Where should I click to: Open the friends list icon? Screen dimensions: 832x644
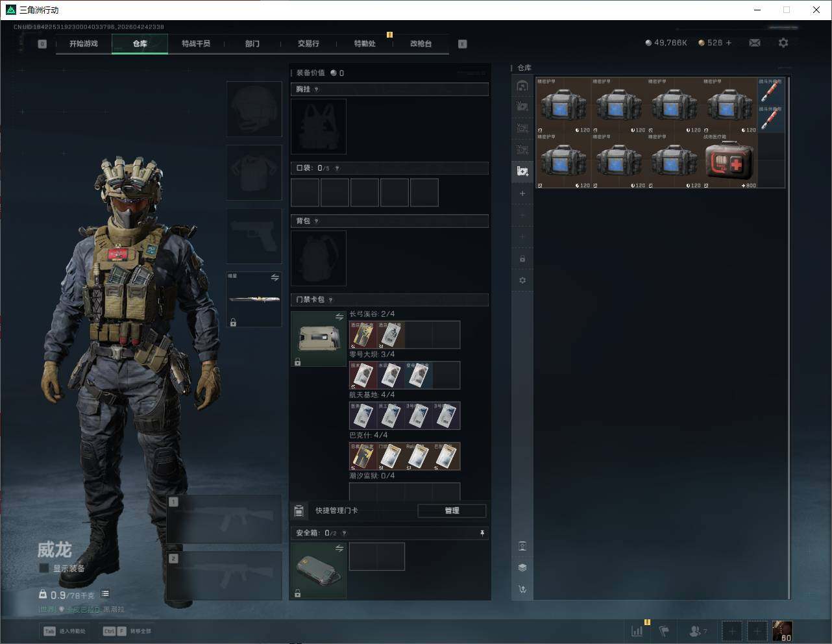[695, 631]
